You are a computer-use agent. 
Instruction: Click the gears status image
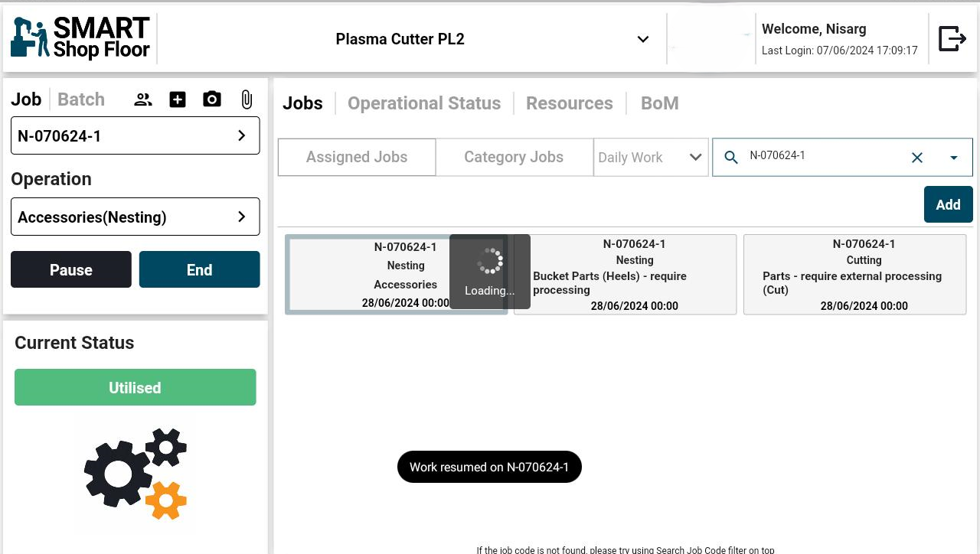click(136, 474)
